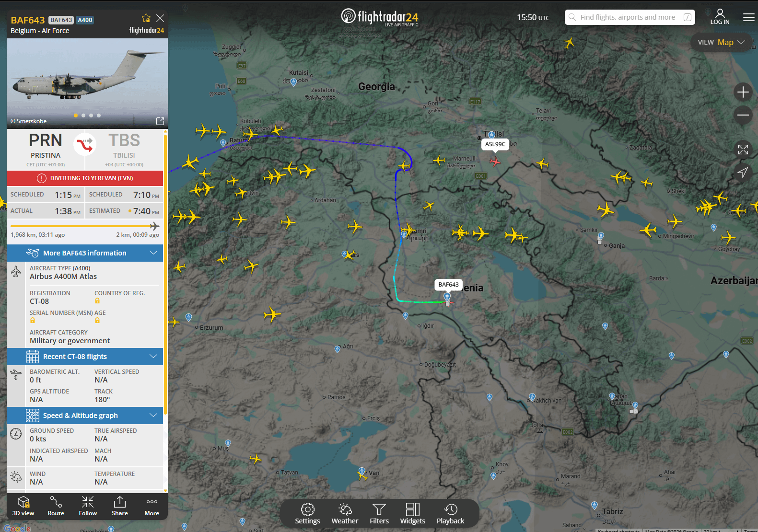Screen dimensions: 758x532
Task: Add BAF643 to favorites with star
Action: click(146, 18)
